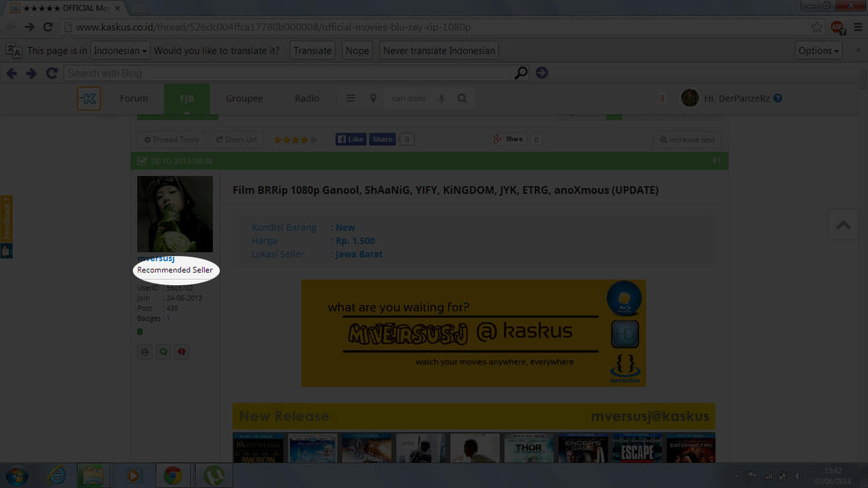Screen dimensions: 868x488
Task: Click the Escape Plan movie poster
Action: 637,448
